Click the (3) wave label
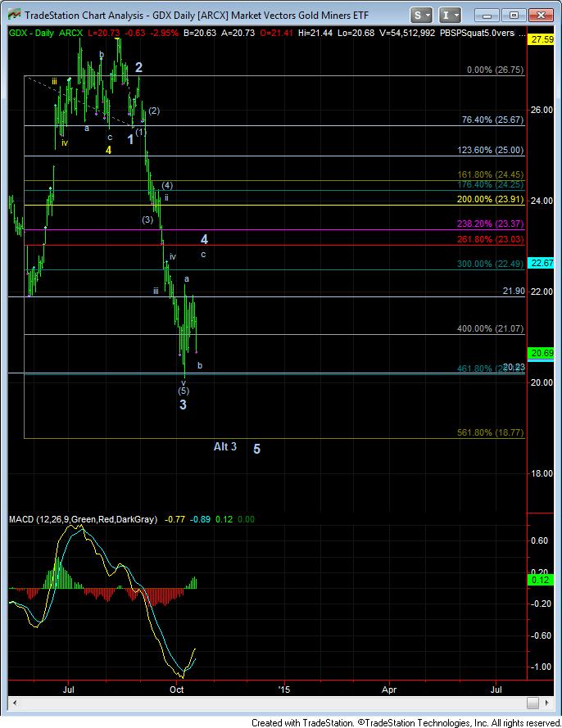 pos(147,219)
